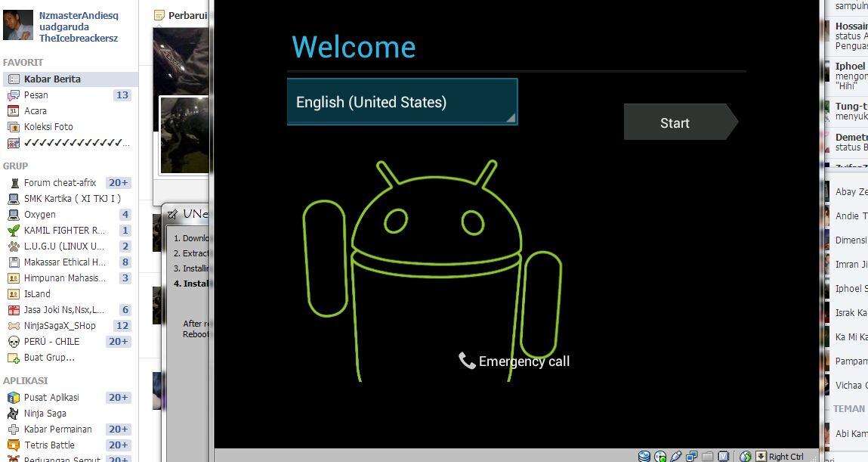
Task: Open chat with Dimensi in friend list
Action: pyautogui.click(x=846, y=240)
